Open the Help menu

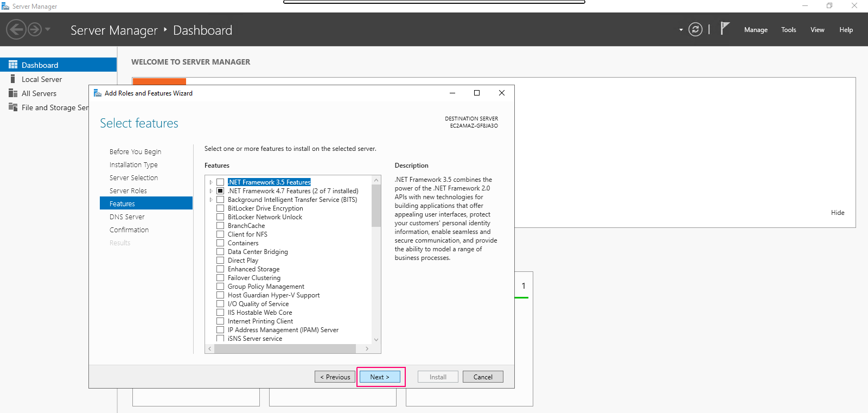846,30
